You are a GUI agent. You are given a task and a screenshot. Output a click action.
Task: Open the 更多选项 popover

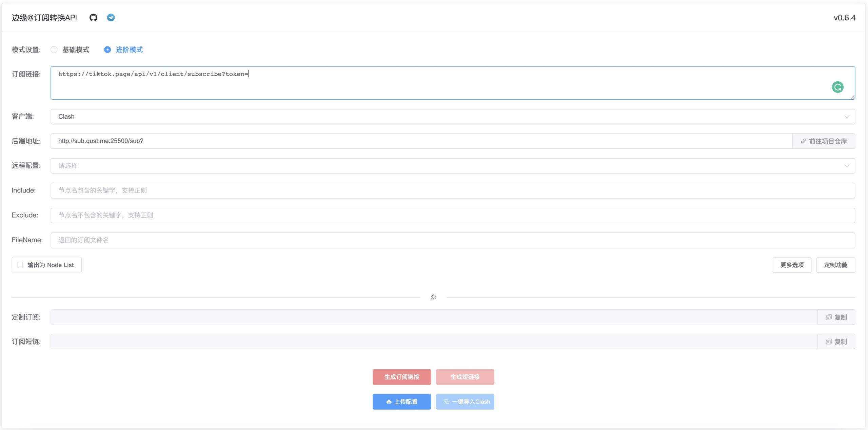[x=792, y=265]
